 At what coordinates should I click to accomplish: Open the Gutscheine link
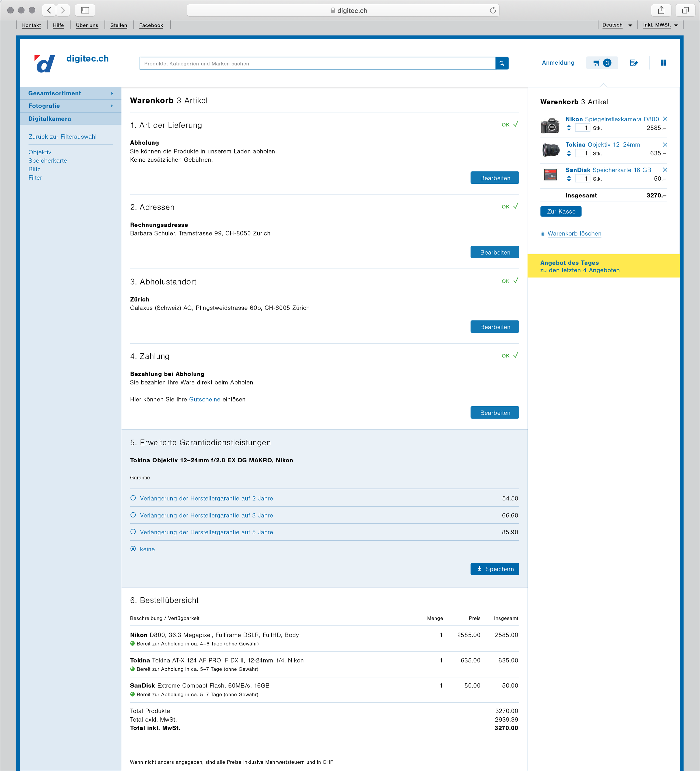205,400
